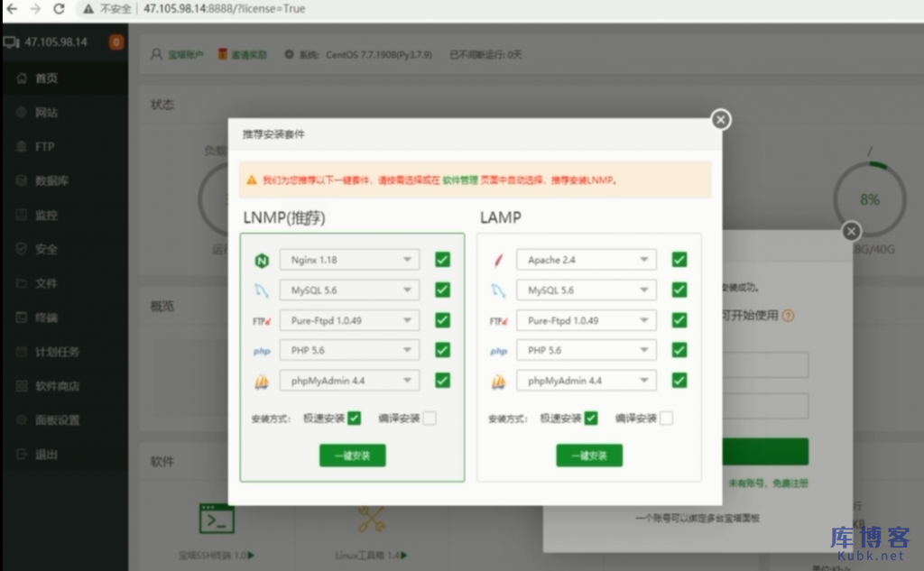Click the MySQL dolphin icon in LAMP
Image resolution: width=924 pixels, height=571 pixels.
[x=498, y=290]
